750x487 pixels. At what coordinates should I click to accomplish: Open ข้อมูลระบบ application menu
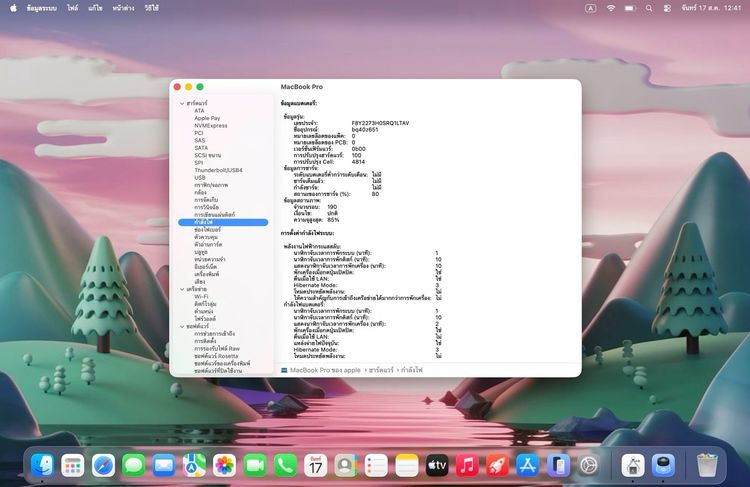tap(42, 8)
